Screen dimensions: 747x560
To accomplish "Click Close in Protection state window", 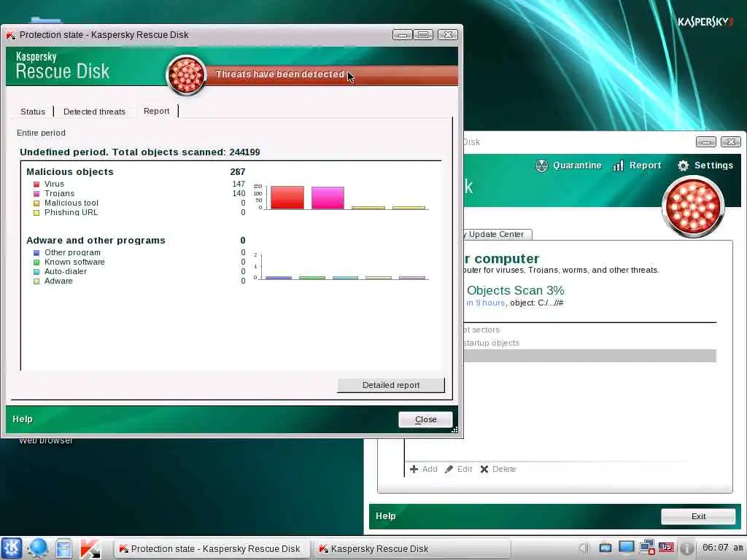I will click(425, 419).
